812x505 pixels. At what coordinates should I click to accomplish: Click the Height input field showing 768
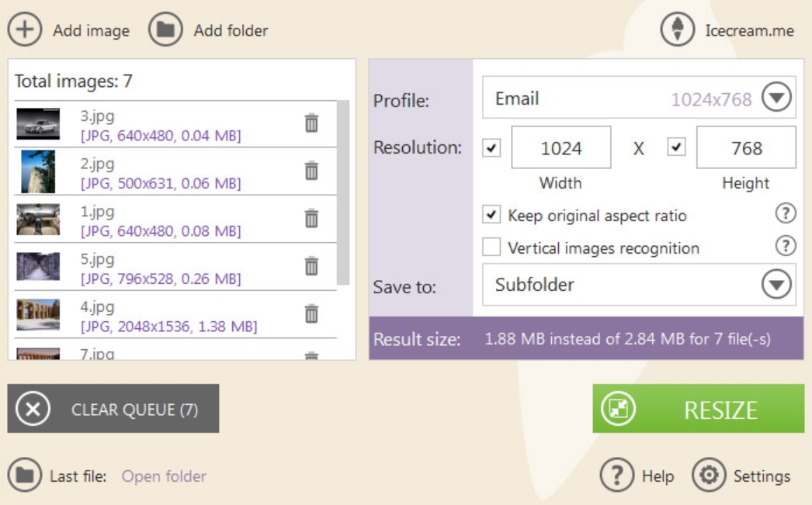pos(746,147)
